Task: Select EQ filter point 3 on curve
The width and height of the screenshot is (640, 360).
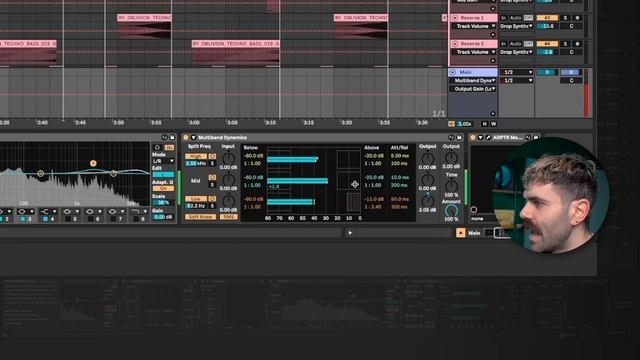Action: pos(93,163)
